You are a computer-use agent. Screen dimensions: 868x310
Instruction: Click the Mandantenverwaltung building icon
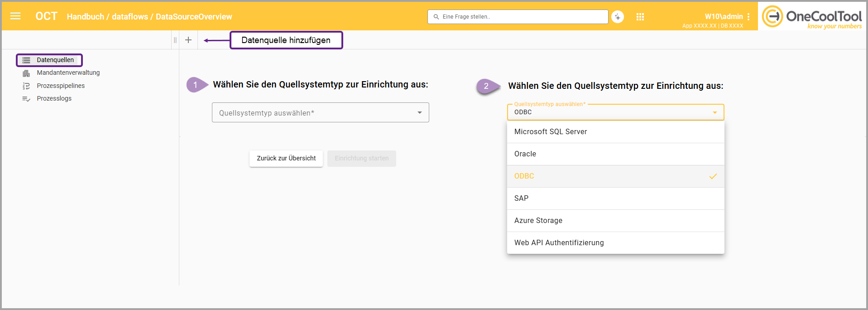26,73
